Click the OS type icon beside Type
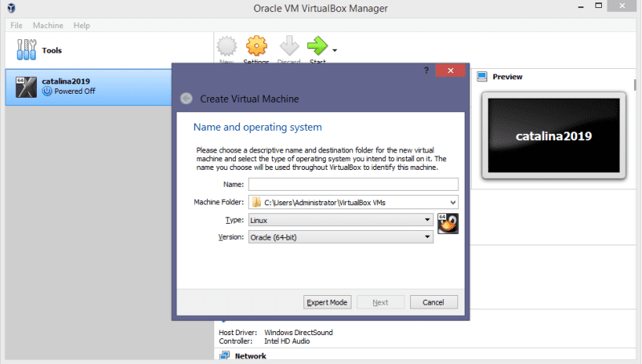 448,224
